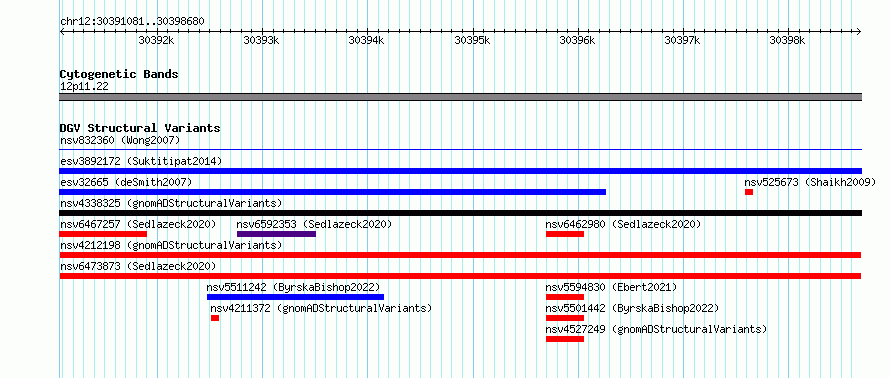
Task: Open the nsv4338325 (gnomADStructuralVariants) label
Action: coord(171,203)
